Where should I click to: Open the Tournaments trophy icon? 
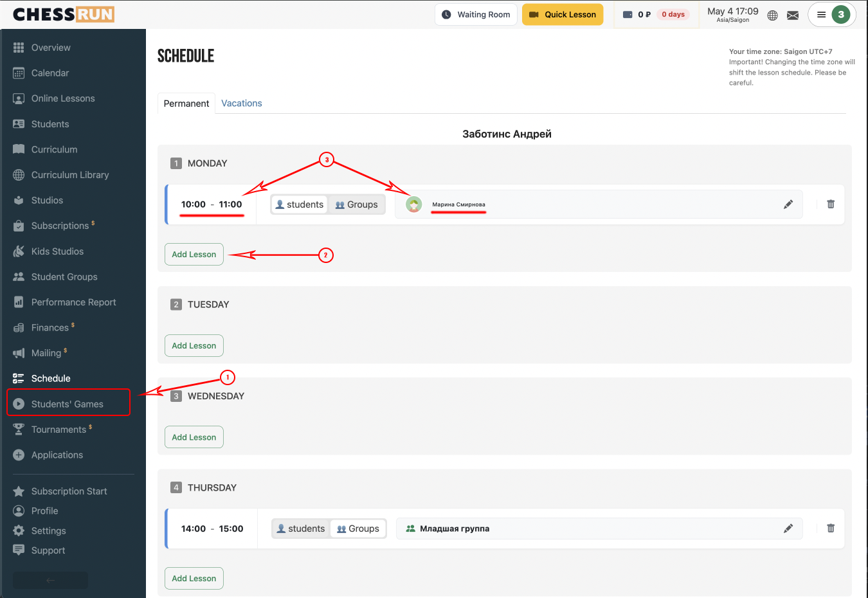coord(19,430)
